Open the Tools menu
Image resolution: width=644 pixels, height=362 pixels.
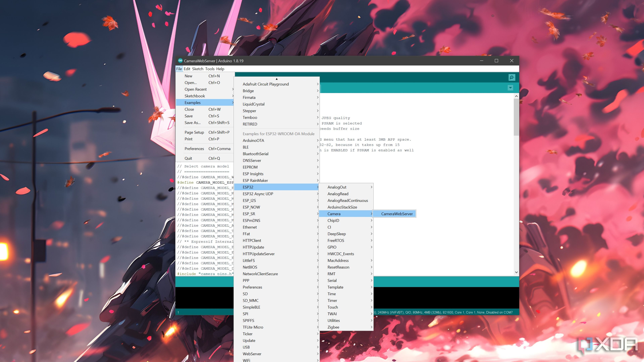pos(210,69)
